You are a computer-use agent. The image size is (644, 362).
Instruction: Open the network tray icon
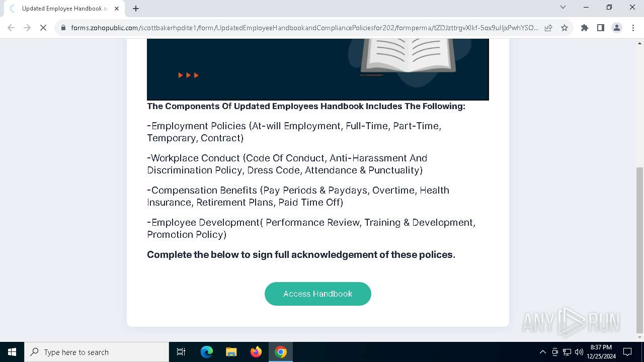567,352
